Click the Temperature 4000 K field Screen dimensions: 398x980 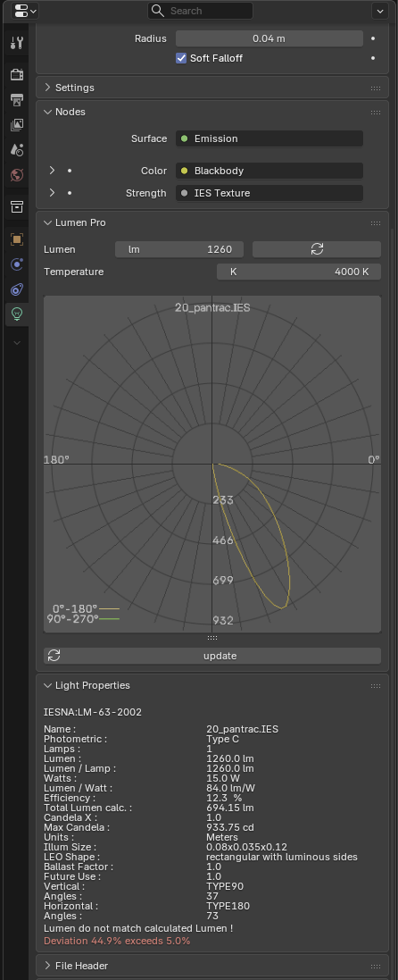pyautogui.click(x=299, y=272)
